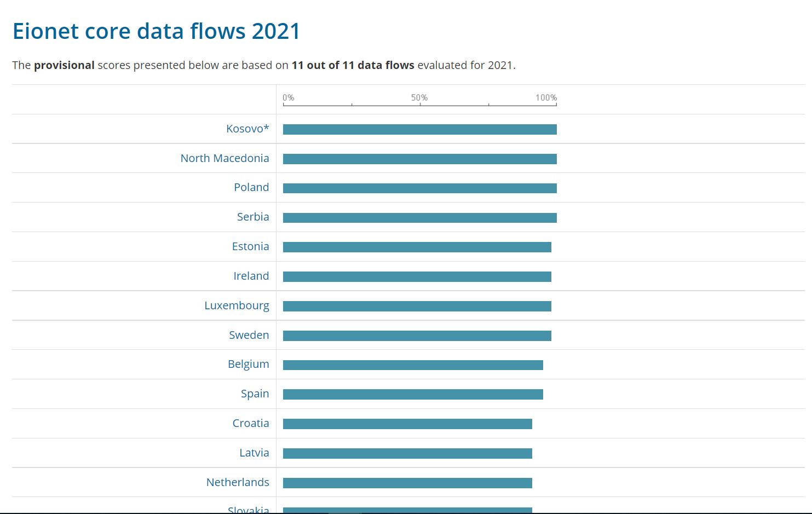Select the Luxembourg link
The width and height of the screenshot is (812, 514).
point(237,305)
